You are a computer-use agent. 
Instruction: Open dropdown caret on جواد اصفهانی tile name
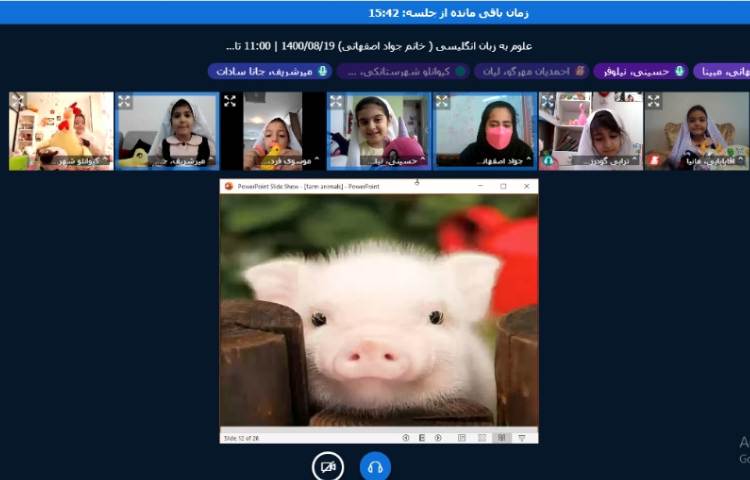click(528, 160)
